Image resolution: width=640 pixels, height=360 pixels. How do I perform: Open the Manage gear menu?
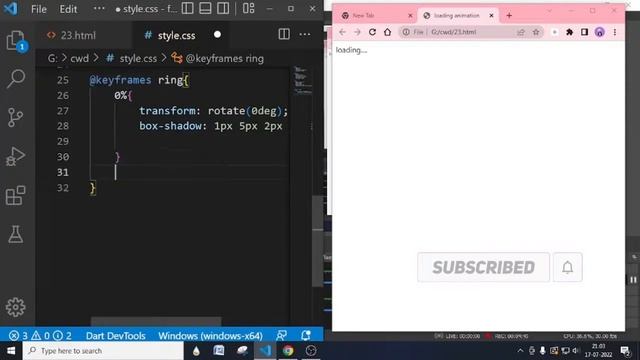[x=16, y=307]
